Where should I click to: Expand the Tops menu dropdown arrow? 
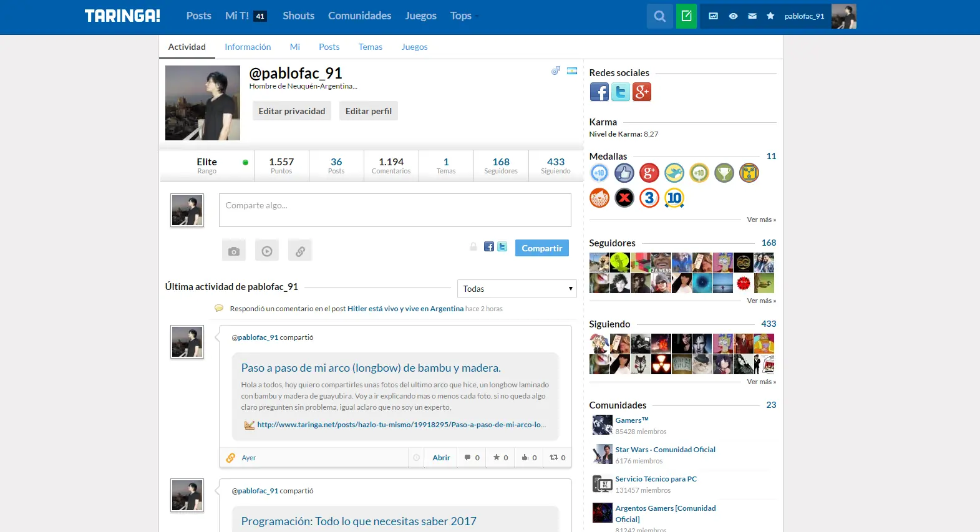click(x=477, y=16)
